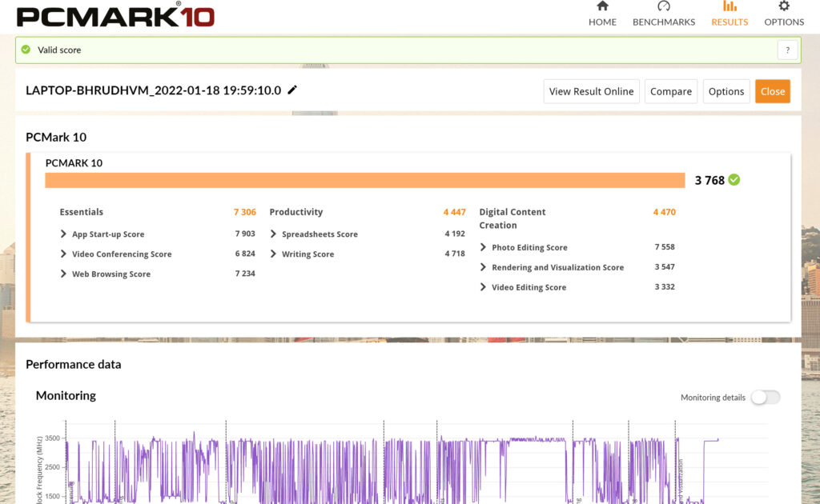Expand the Video Editing Score row
The image size is (820, 504).
tap(483, 286)
